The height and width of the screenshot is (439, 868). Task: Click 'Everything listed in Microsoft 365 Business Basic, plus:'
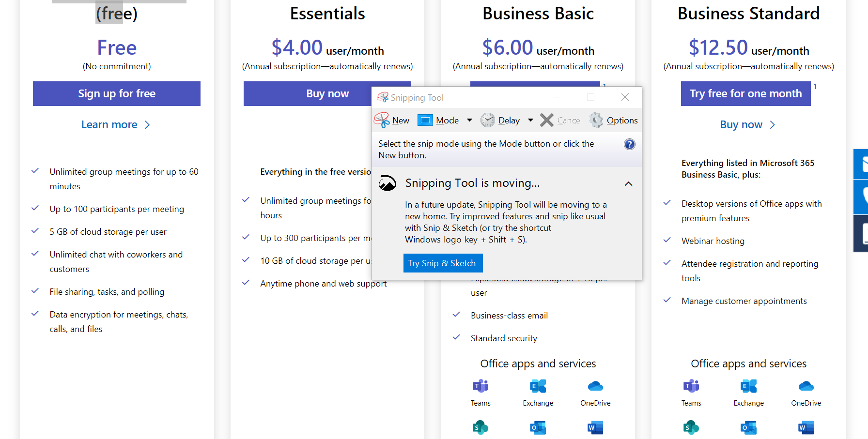[x=748, y=169]
